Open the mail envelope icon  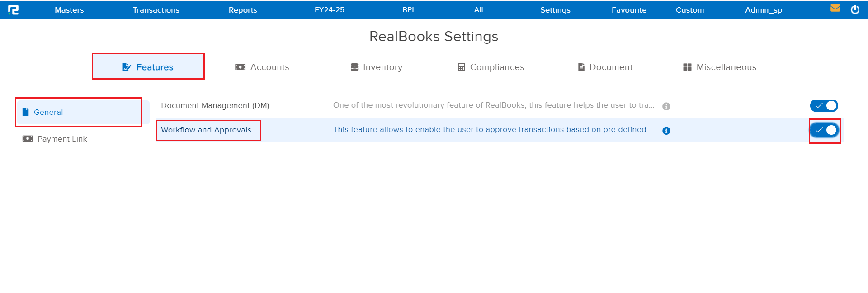[x=835, y=8]
